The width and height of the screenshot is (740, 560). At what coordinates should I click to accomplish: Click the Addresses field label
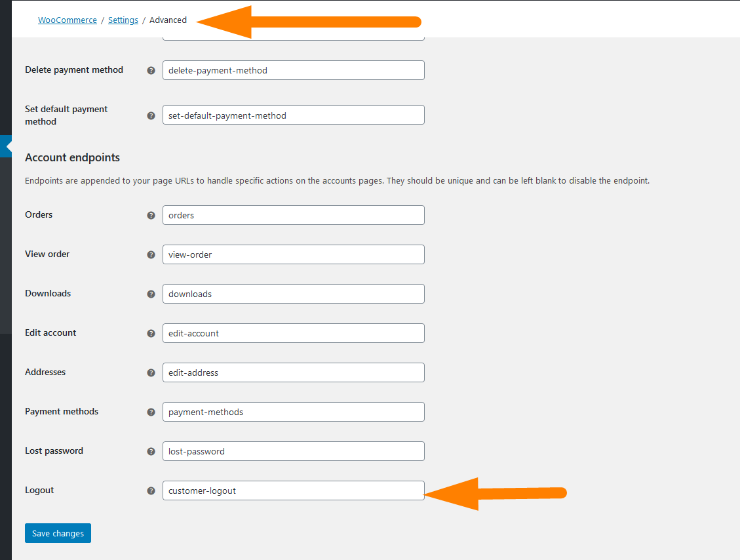point(45,372)
